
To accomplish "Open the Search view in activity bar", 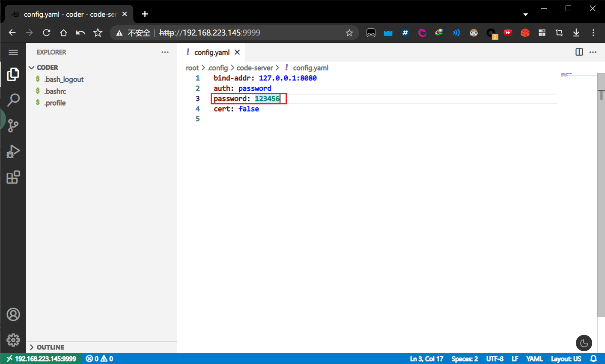I will tap(13, 100).
